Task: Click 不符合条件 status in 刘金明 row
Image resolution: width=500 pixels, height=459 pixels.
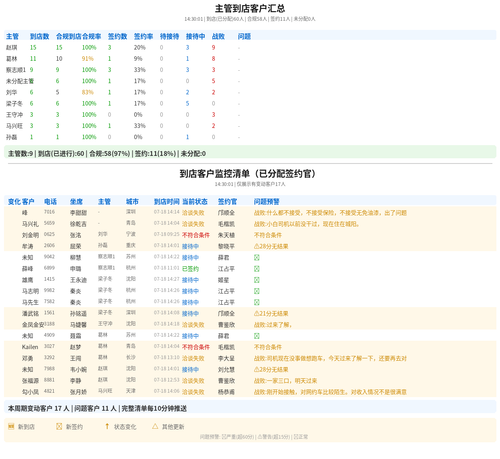Action: 196,235
